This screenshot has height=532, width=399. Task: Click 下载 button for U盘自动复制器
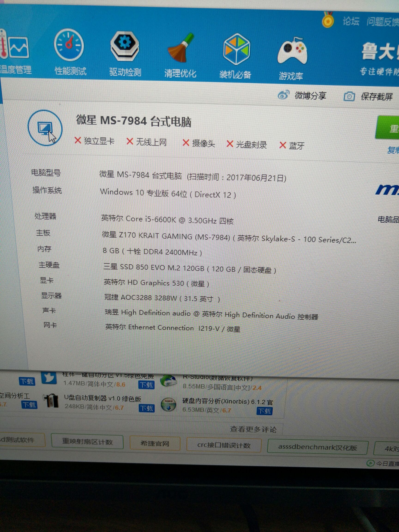point(146,408)
